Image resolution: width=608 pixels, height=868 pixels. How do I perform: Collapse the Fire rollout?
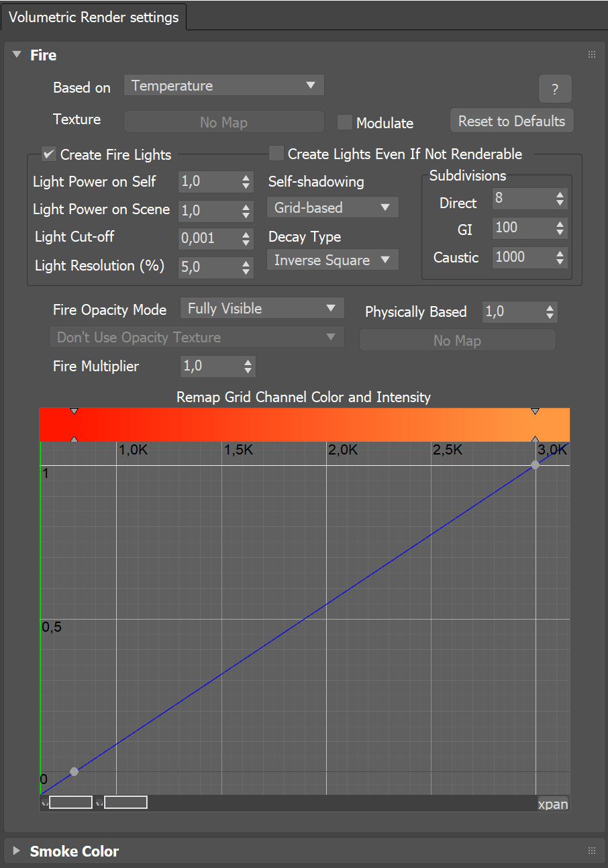point(16,55)
